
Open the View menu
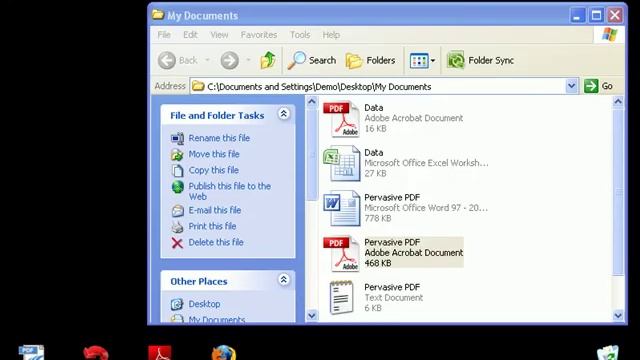[219, 35]
